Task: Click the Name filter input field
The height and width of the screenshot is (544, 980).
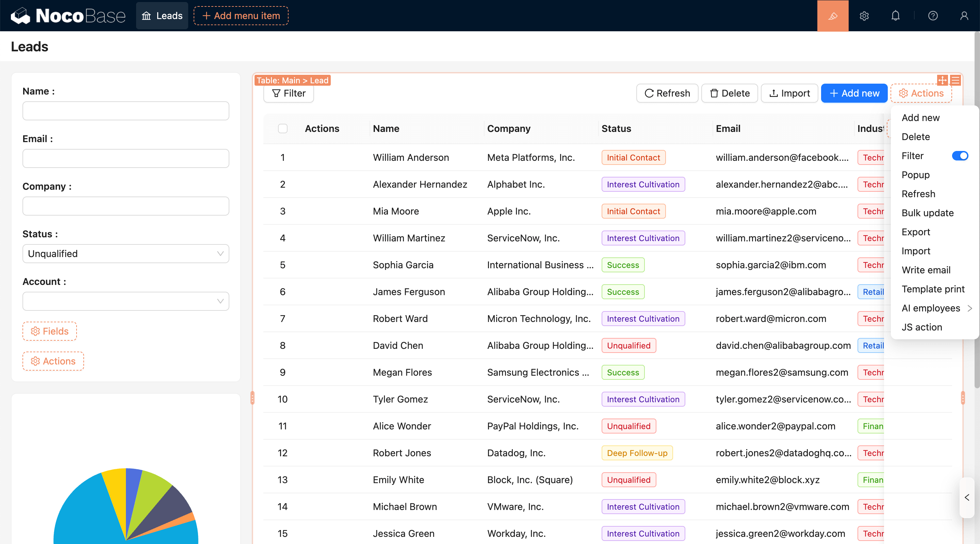Action: 126,111
